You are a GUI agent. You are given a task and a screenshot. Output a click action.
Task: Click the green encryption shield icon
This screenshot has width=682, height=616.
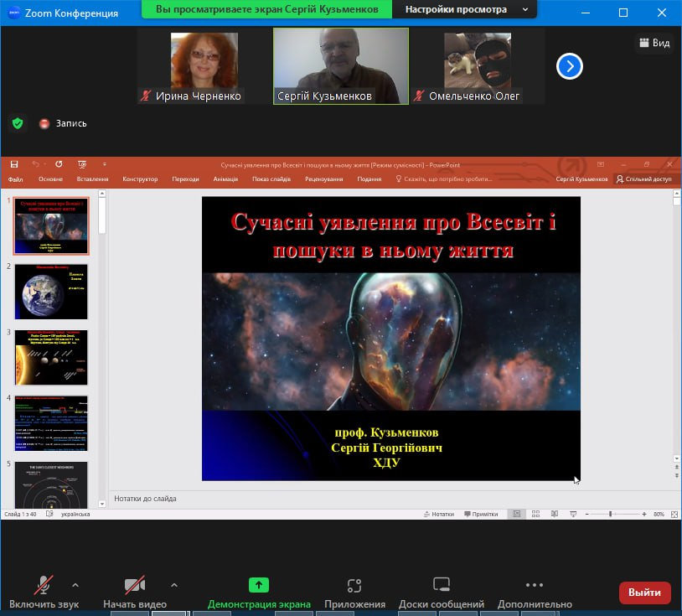[18, 123]
